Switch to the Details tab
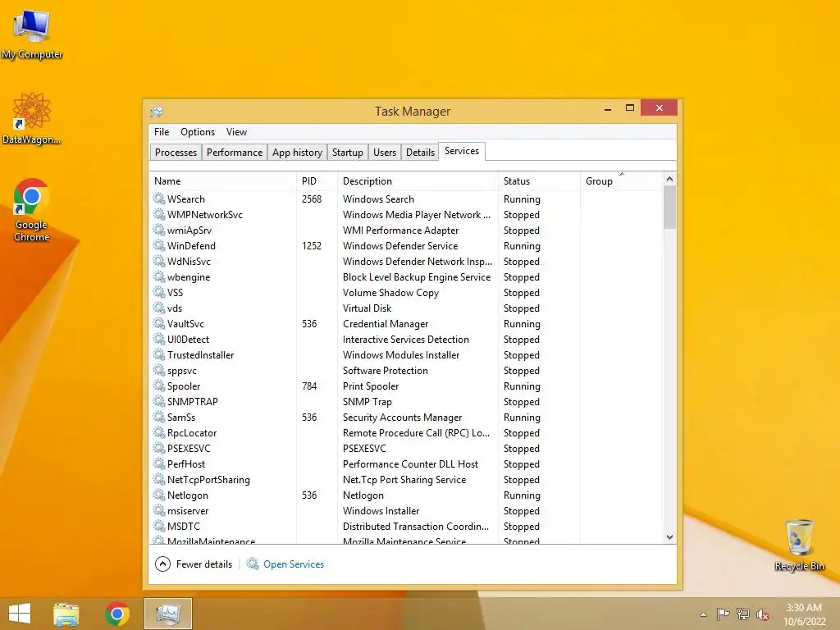Viewport: 840px width, 630px height. pos(420,152)
